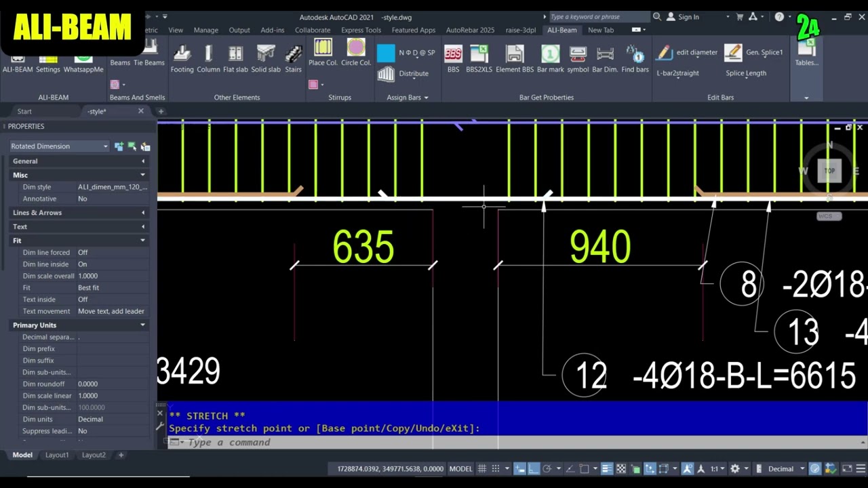Click the TOP face of ViewCube
Viewport: 868px width, 488px height.
[829, 171]
